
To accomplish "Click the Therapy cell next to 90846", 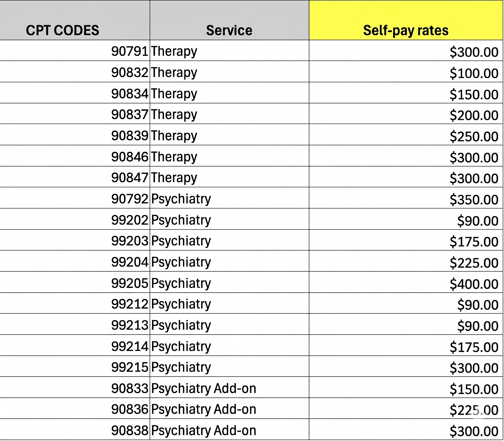I will pyautogui.click(x=229, y=156).
